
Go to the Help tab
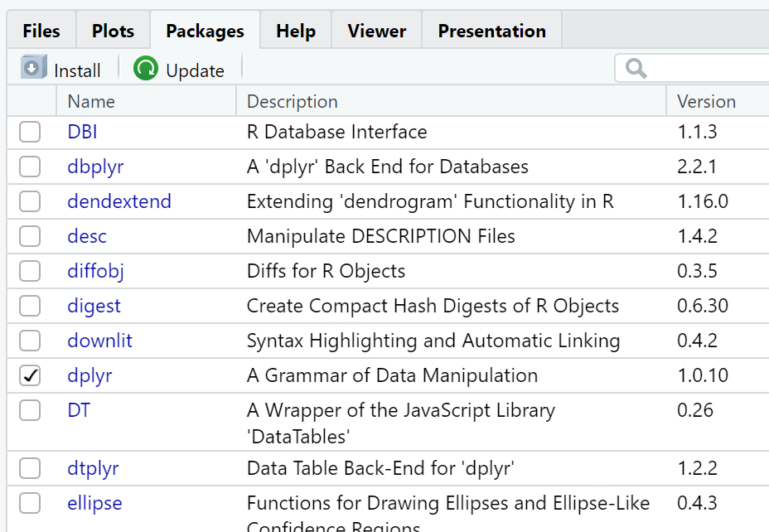(296, 31)
